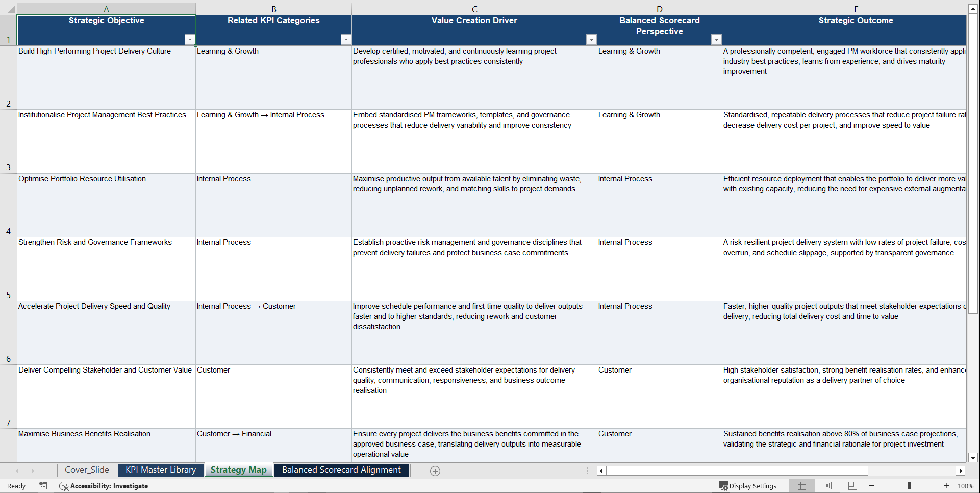Image resolution: width=980 pixels, height=493 pixels.
Task: Click the Select All corner triangle
Action: point(8,9)
